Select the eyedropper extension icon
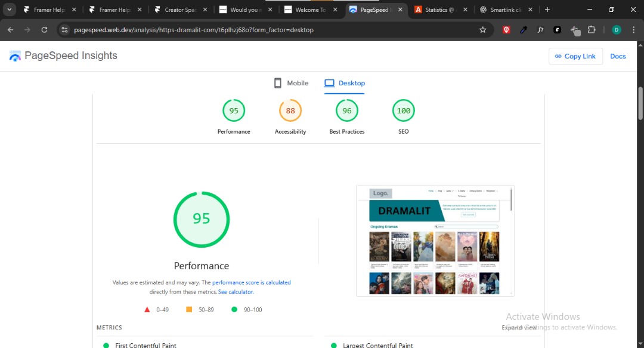Image resolution: width=644 pixels, height=348 pixels. [x=523, y=29]
